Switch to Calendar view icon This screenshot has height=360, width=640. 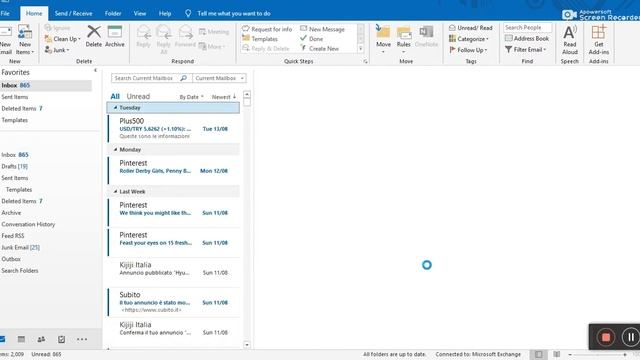click(x=22, y=339)
